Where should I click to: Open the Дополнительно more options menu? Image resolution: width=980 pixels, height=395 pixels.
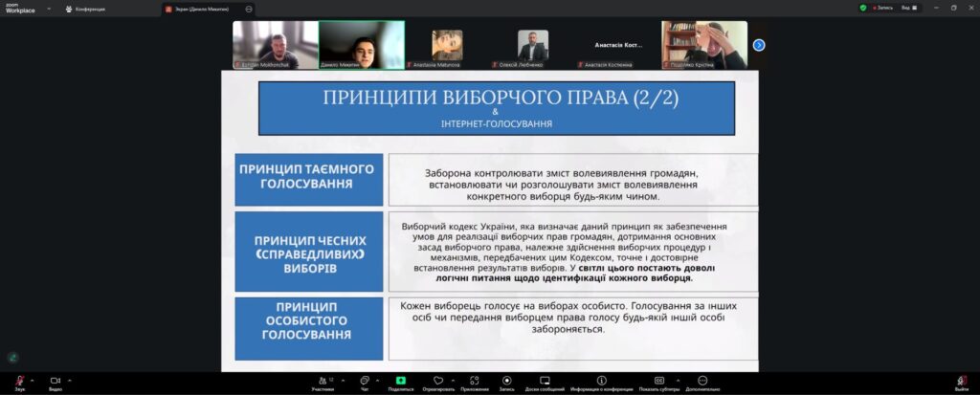(702, 381)
